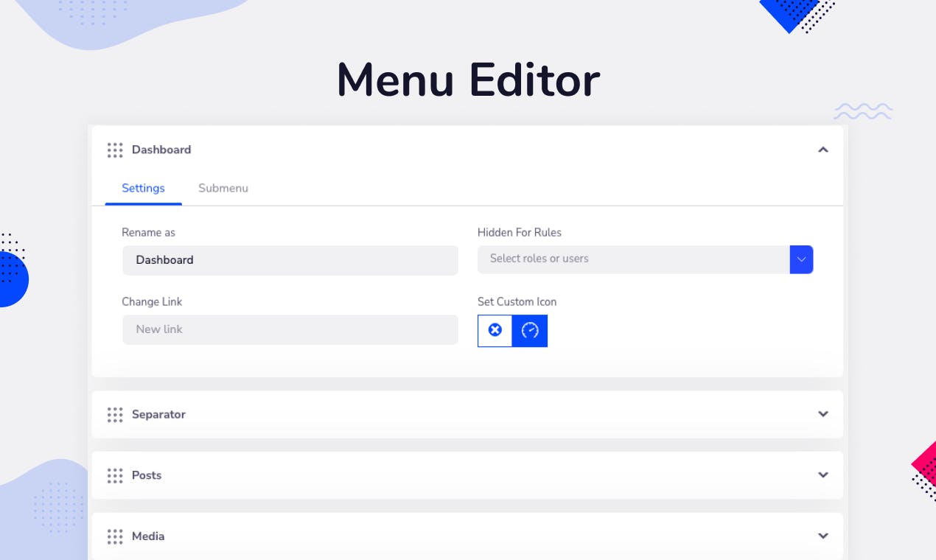The image size is (936, 560).
Task: Click the Change Link label
Action: click(152, 302)
